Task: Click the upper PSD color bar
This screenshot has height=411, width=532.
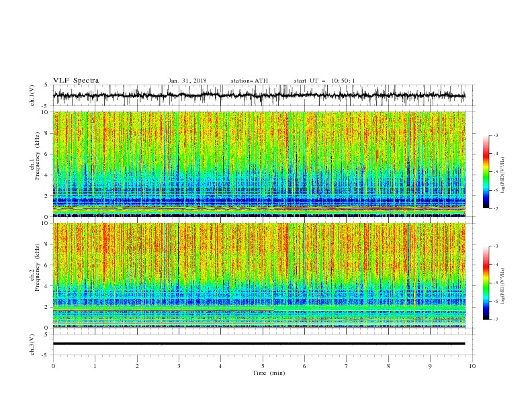Action: pos(486,172)
